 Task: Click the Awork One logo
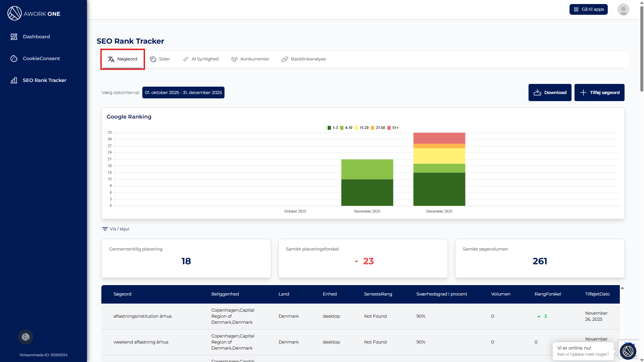click(x=34, y=13)
